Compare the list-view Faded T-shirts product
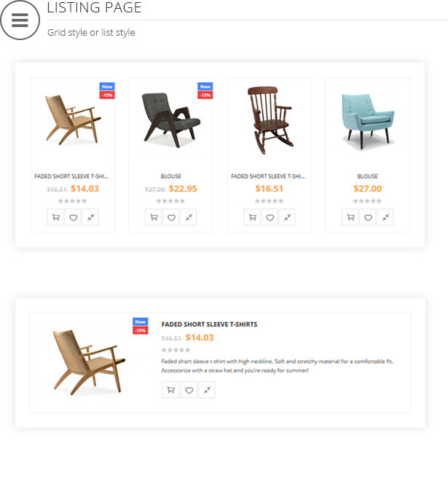448x501 pixels. pyautogui.click(x=207, y=390)
